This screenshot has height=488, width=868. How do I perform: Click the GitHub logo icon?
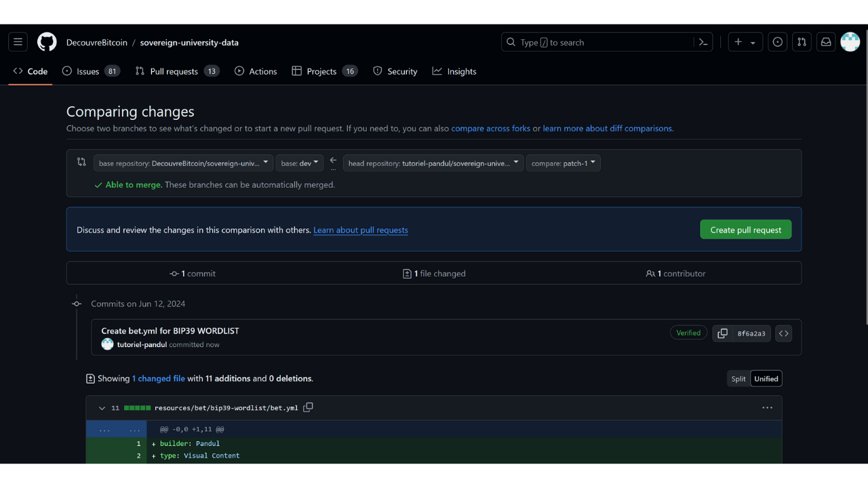pyautogui.click(x=47, y=42)
